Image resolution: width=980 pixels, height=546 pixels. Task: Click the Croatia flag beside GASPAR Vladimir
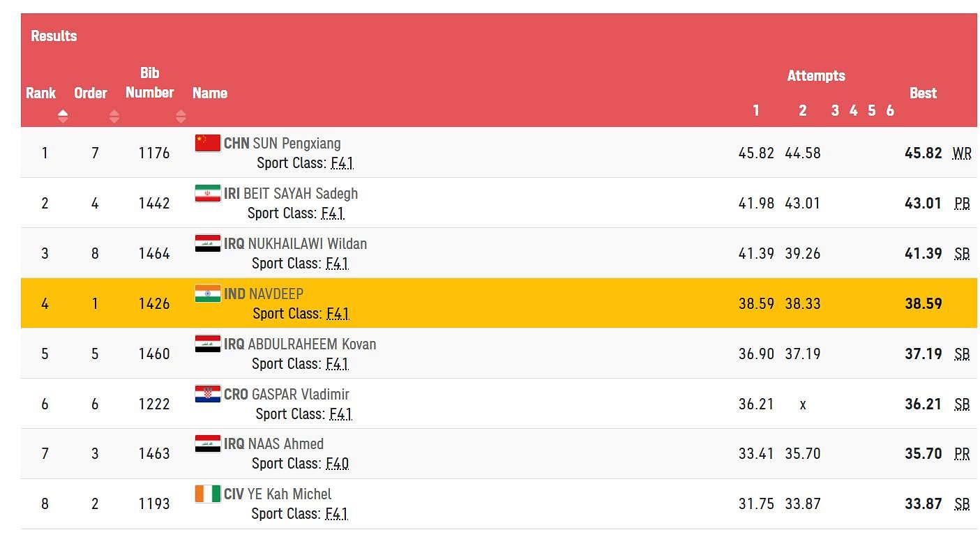208,394
